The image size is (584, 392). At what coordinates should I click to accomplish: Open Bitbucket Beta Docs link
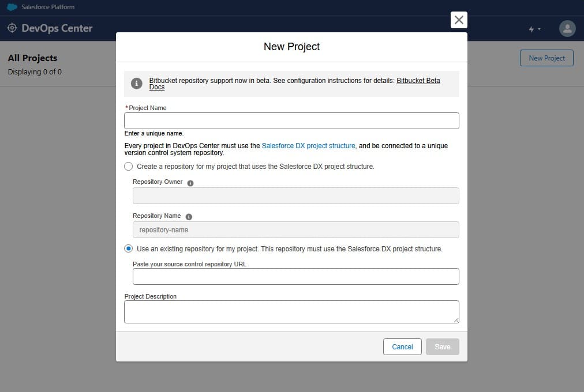pos(418,81)
